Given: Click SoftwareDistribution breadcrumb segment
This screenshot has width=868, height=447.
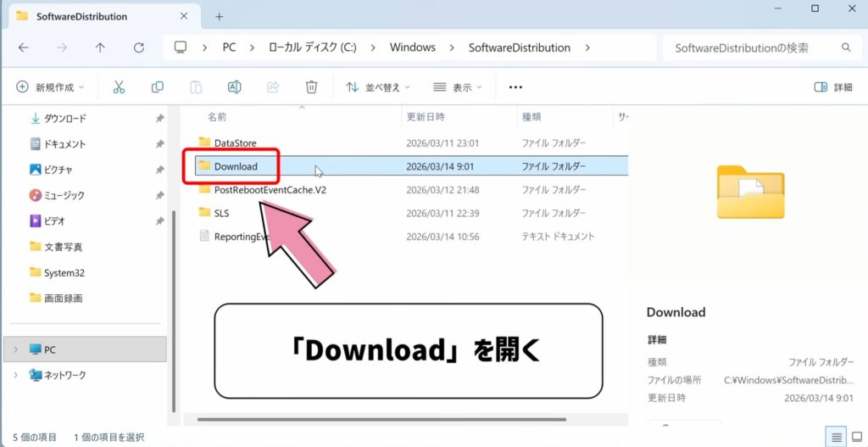Looking at the screenshot, I should (520, 47).
